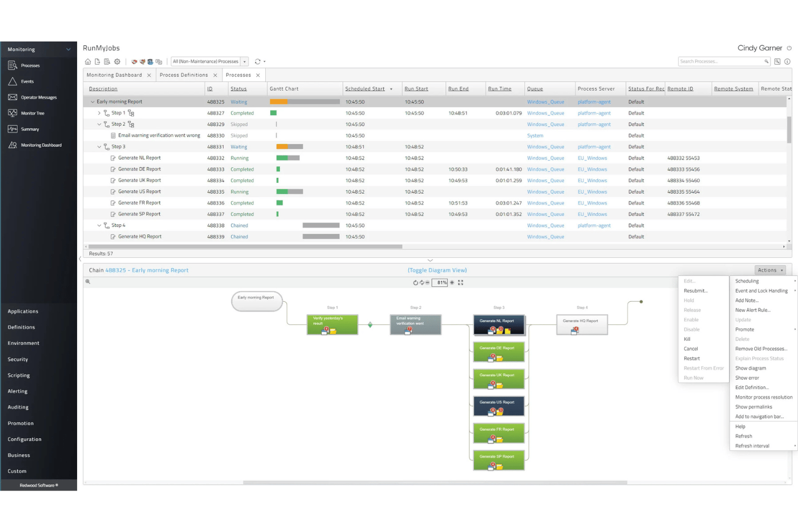
Task: Choose Kill in the context menu
Action: click(687, 339)
